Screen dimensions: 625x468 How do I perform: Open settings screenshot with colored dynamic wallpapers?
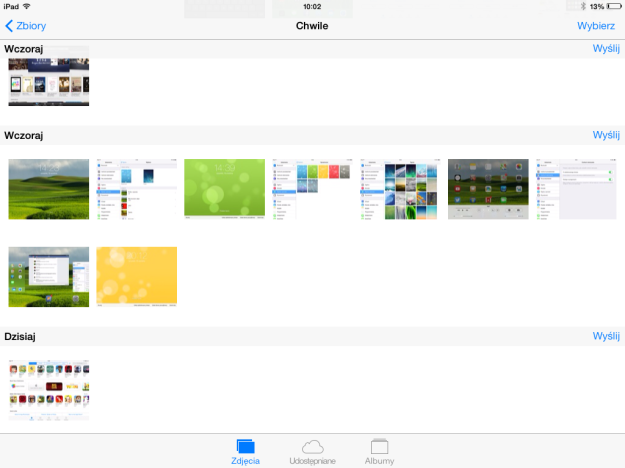(312, 189)
